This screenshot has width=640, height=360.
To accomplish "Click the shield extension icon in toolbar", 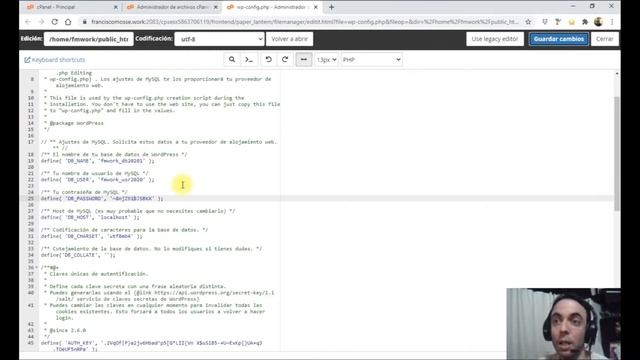I will [x=544, y=22].
